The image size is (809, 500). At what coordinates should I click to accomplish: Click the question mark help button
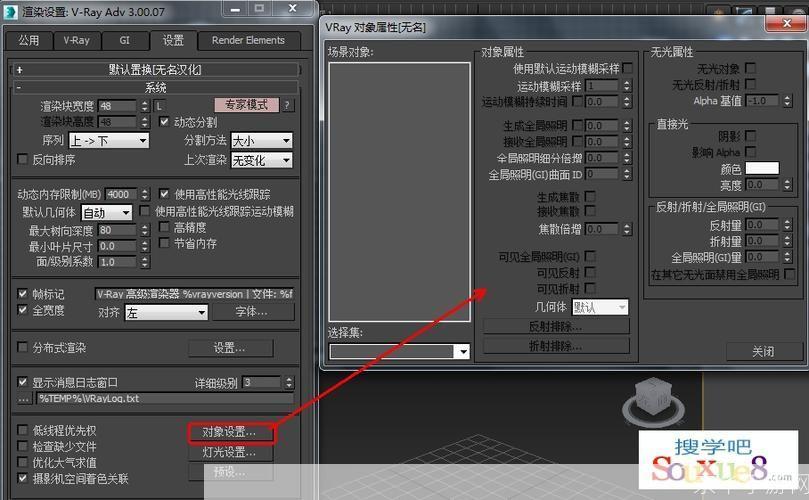click(x=287, y=105)
